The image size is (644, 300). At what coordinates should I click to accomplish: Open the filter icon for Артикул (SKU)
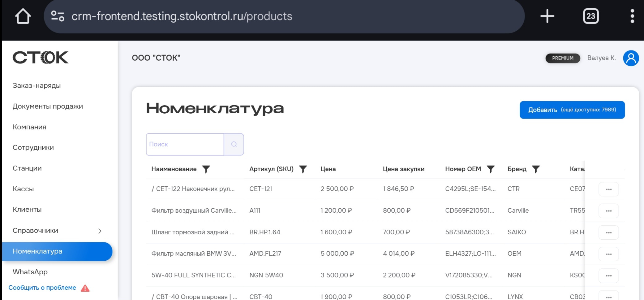tap(303, 169)
